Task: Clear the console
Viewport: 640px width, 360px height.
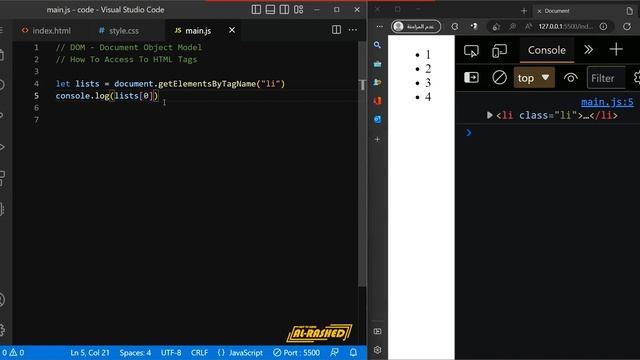Action: [499, 78]
